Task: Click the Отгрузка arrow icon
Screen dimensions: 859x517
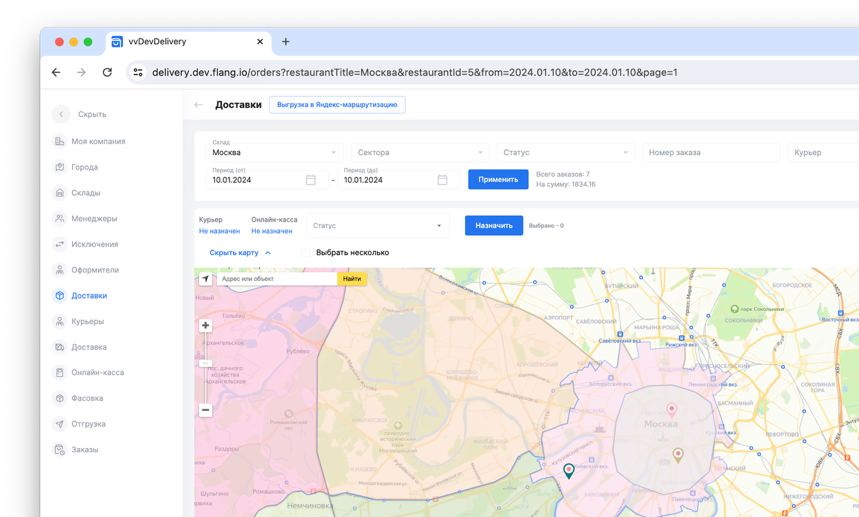Action: coord(60,424)
